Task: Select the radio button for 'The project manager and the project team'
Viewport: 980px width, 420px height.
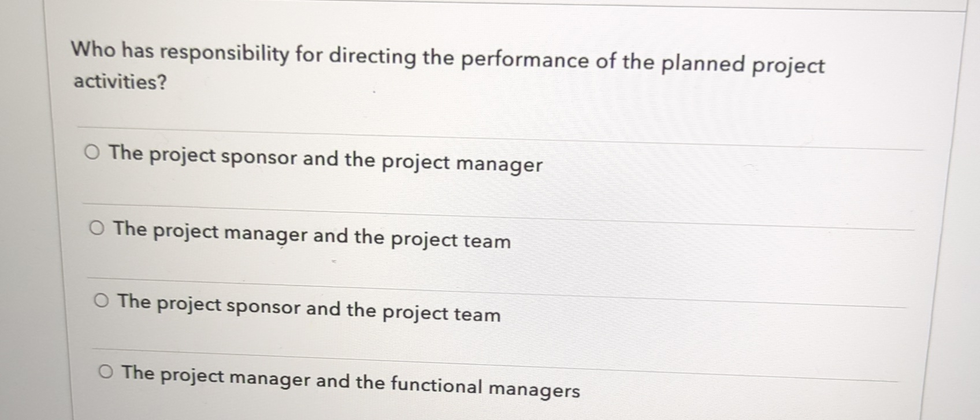Action: (97, 228)
